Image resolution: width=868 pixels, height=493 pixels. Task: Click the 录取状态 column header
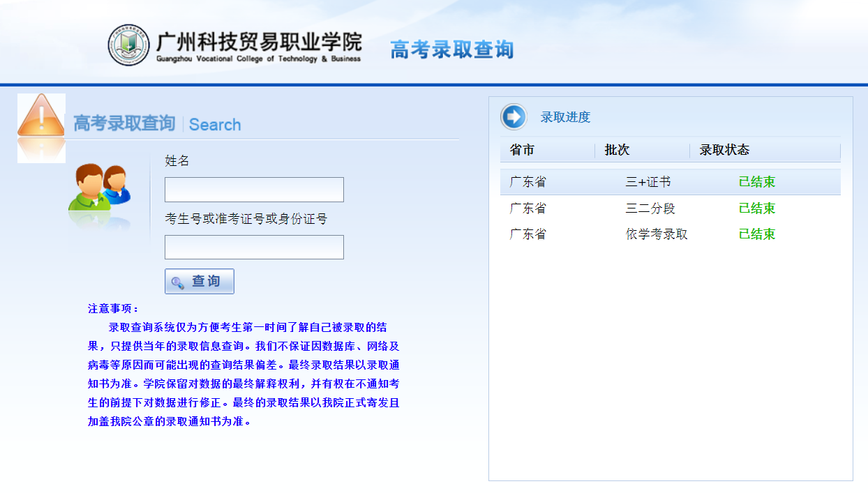point(724,150)
